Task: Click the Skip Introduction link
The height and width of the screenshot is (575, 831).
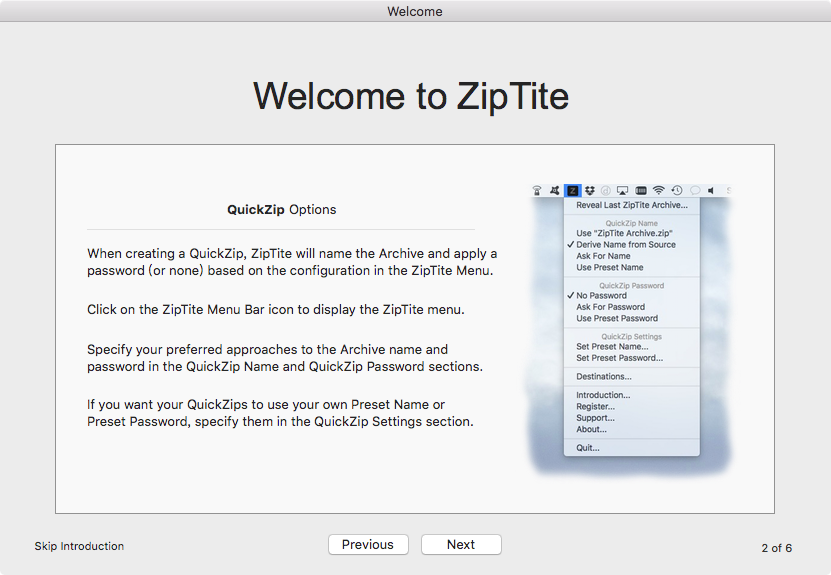Action: (x=79, y=546)
